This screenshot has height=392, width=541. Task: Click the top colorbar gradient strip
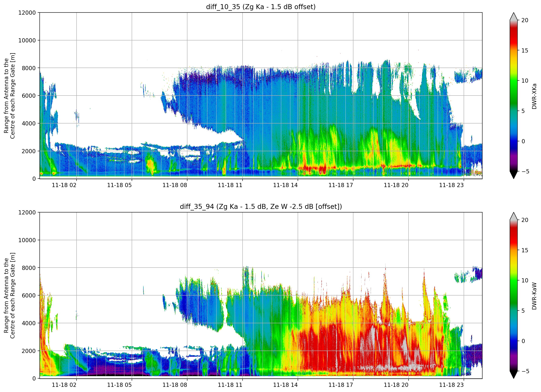pos(514,96)
